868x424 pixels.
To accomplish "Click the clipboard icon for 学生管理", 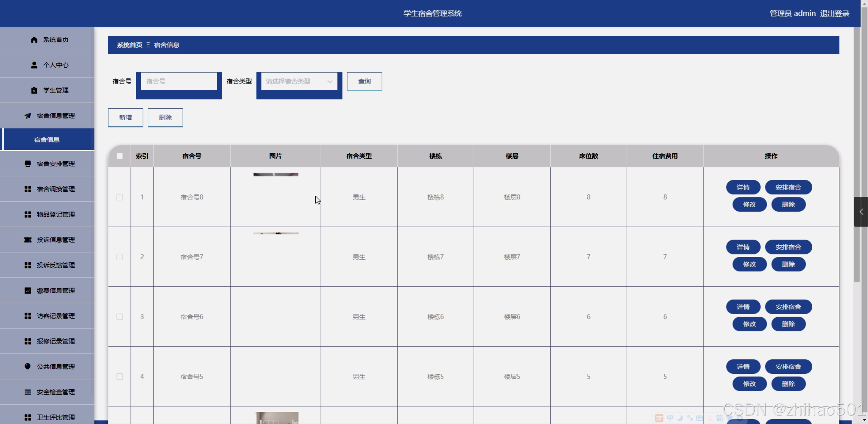I will coord(34,90).
